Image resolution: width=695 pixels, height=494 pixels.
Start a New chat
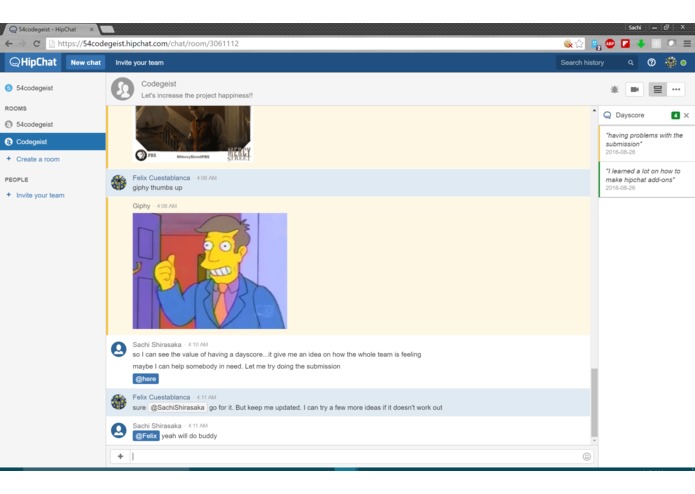tap(86, 62)
